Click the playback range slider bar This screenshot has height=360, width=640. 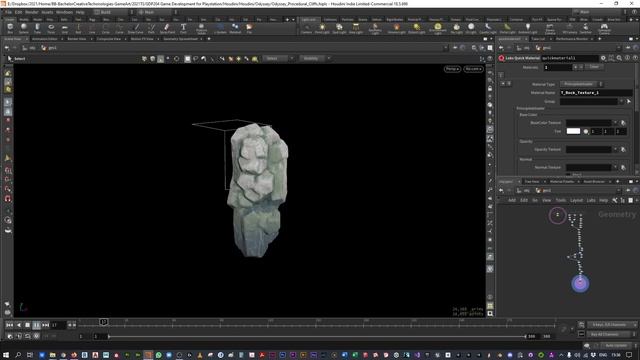tap(317, 336)
